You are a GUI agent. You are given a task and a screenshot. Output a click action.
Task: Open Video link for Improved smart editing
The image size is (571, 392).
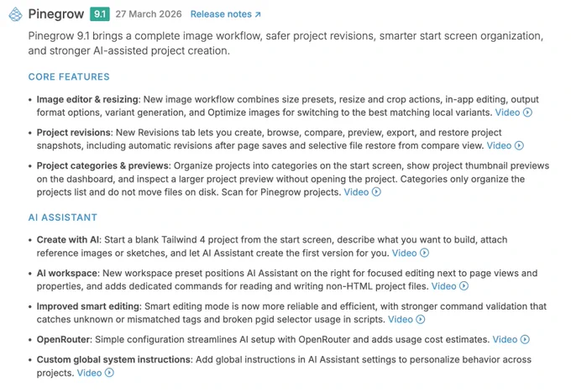401,319
